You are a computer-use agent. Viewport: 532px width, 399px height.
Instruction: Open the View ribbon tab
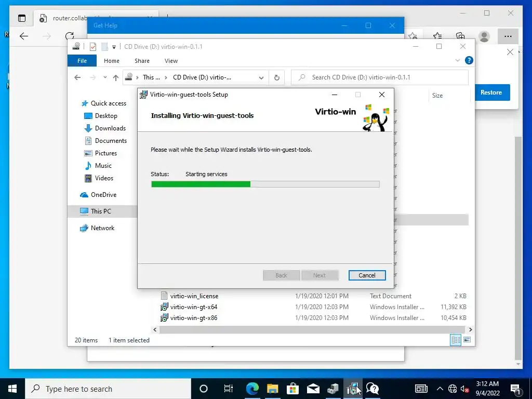pyautogui.click(x=171, y=61)
